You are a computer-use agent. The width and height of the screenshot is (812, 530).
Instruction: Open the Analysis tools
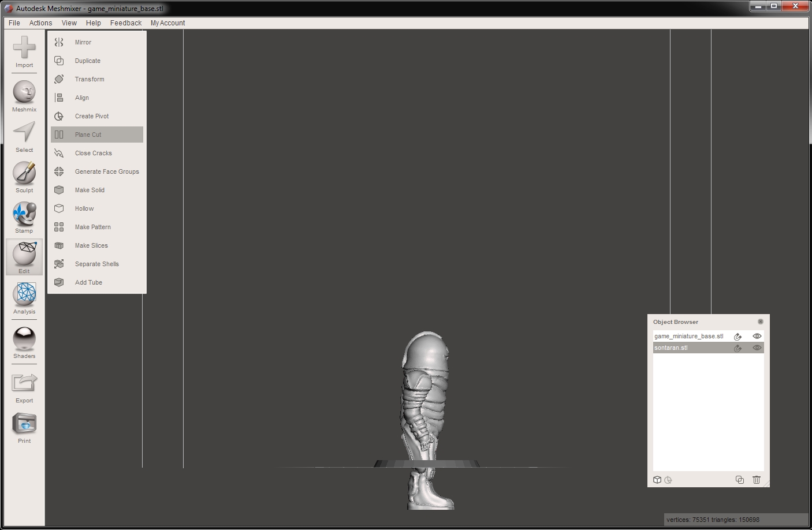(x=24, y=298)
